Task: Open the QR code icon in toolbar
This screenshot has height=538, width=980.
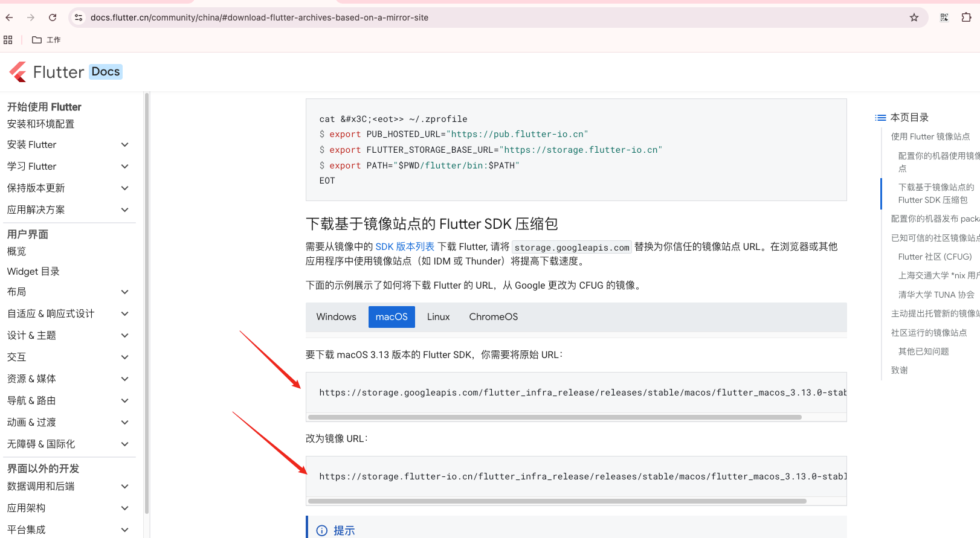Action: pos(944,18)
